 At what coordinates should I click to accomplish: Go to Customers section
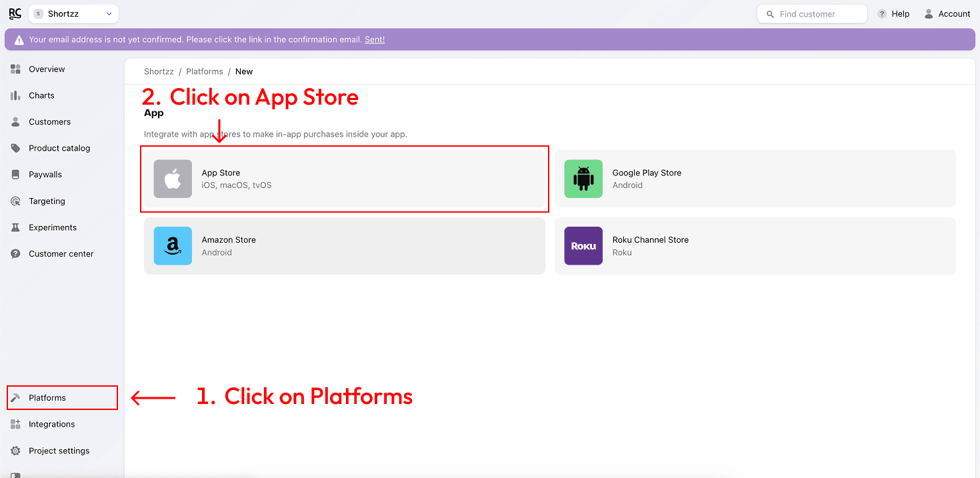pos(49,122)
